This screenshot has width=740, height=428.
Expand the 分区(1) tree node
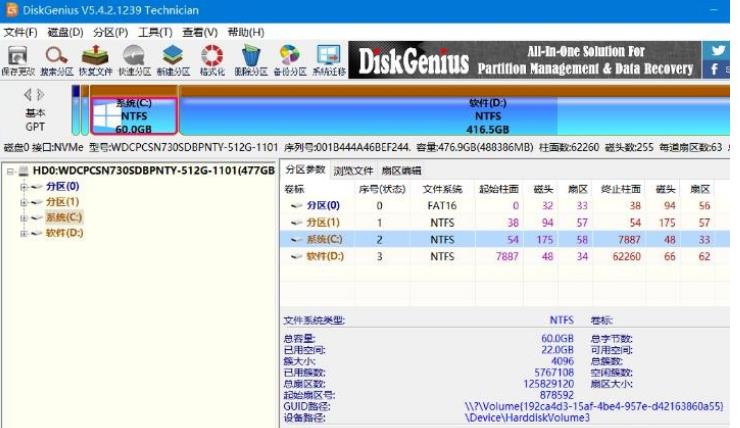pos(23,202)
